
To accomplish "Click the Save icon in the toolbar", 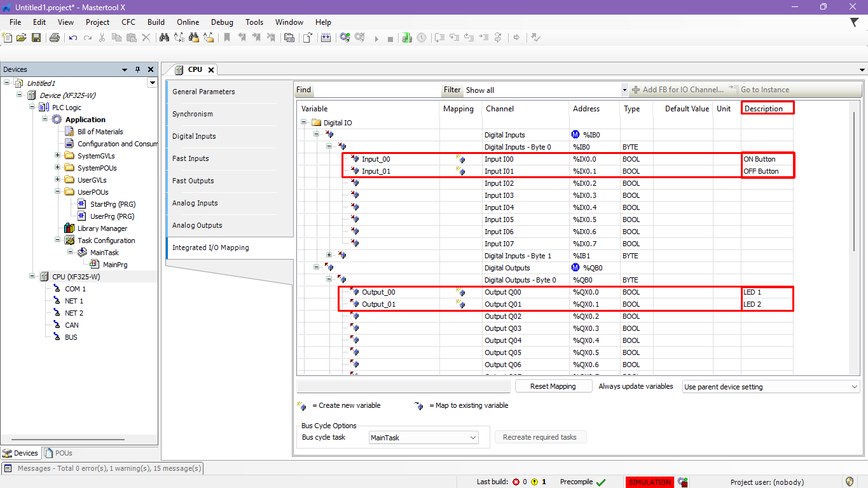I will click(x=36, y=38).
